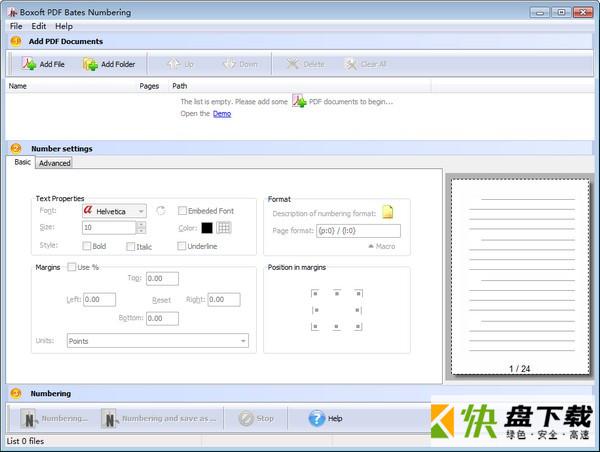Click the yellow numbering format description icon
Screen dimensions: 600x452
pyautogui.click(x=388, y=212)
